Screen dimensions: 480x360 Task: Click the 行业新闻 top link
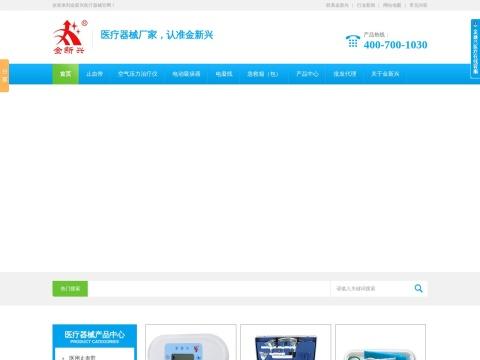[x=366, y=5]
